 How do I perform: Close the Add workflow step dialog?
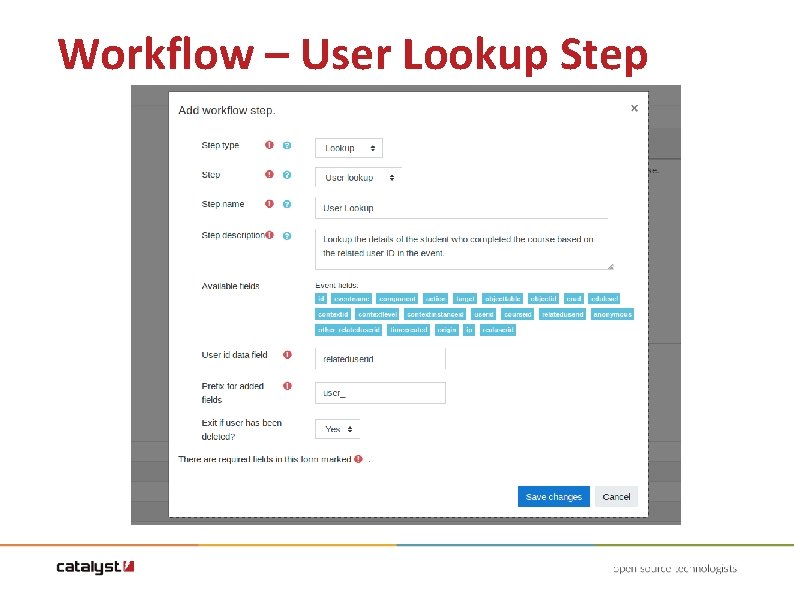pyautogui.click(x=634, y=108)
